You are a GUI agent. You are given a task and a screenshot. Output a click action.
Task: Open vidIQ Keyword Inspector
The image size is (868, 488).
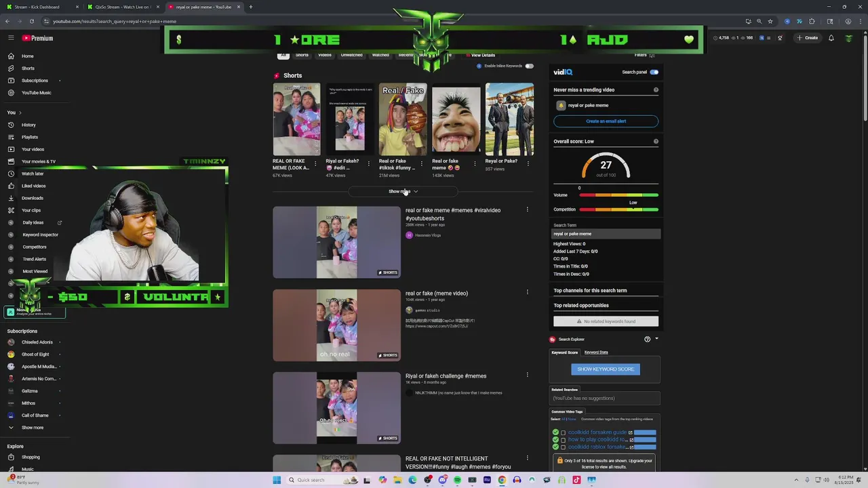coord(41,235)
